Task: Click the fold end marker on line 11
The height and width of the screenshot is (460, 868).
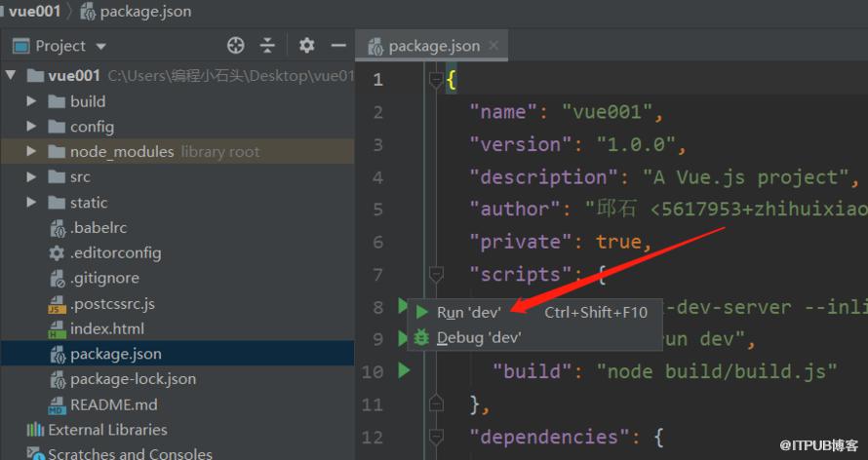Action: (x=436, y=404)
